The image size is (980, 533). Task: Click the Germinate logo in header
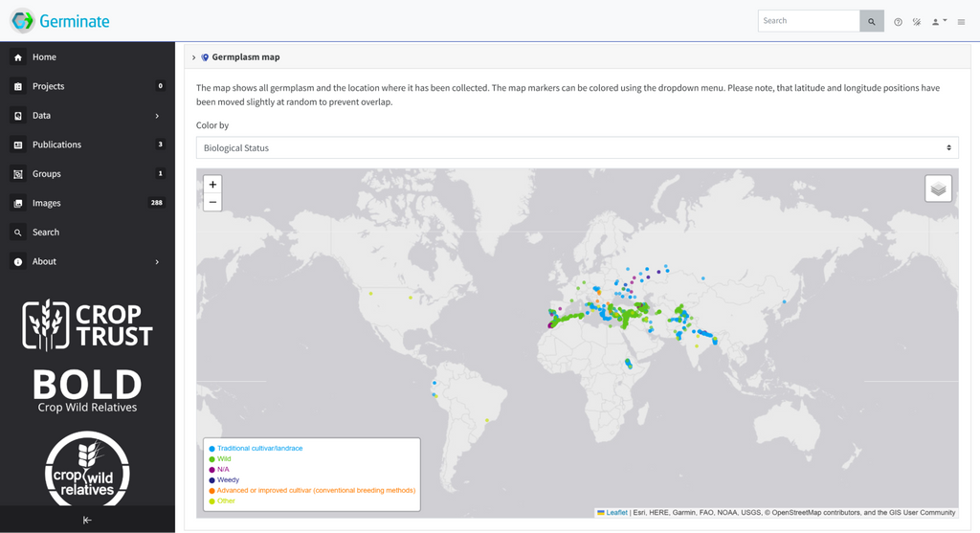(60, 21)
